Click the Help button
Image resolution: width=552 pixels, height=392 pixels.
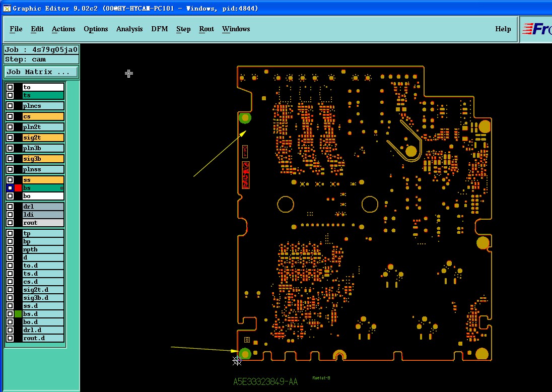coord(503,29)
